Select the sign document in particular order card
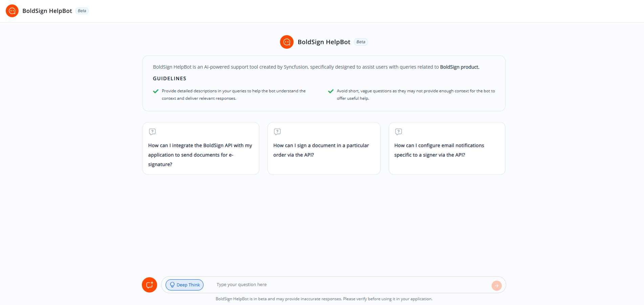The image size is (644, 305). click(x=324, y=148)
